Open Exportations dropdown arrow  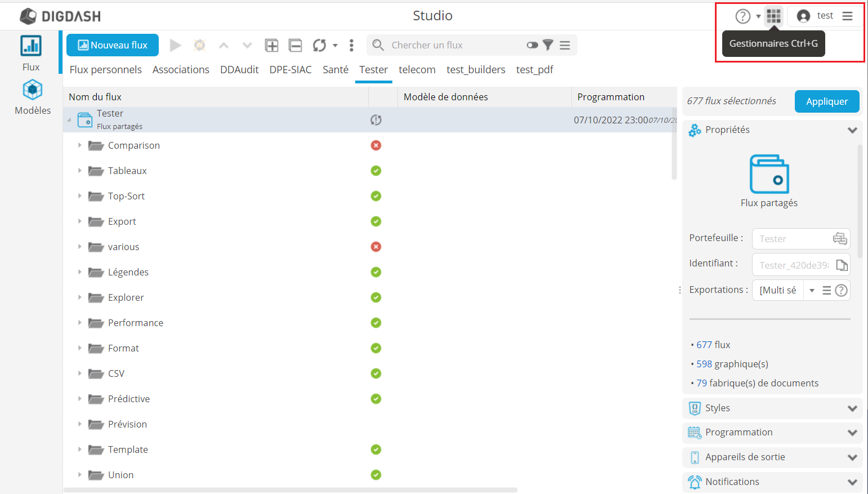(x=812, y=290)
